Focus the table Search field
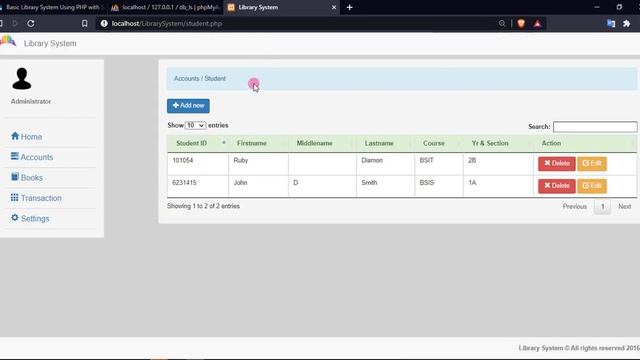 (595, 127)
